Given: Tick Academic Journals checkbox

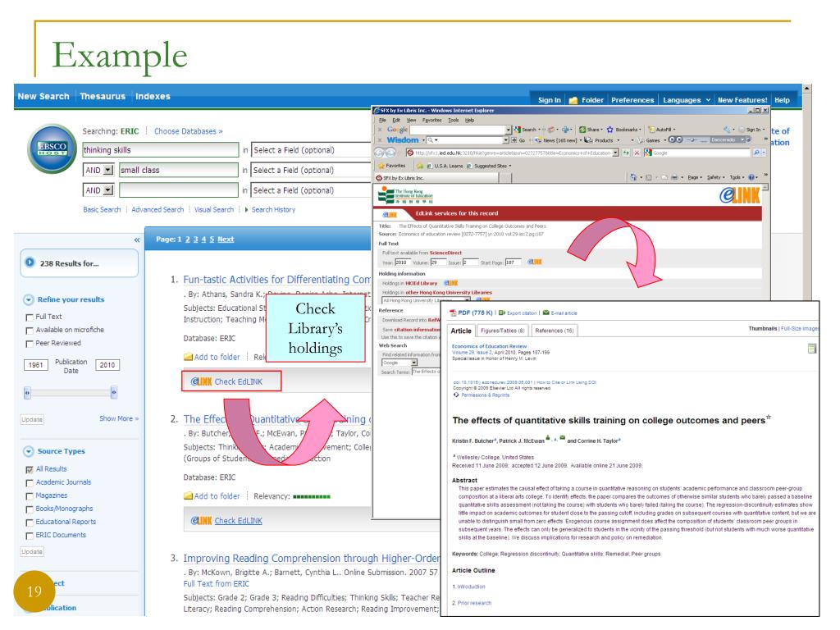Looking at the screenshot, I should click(x=30, y=483).
